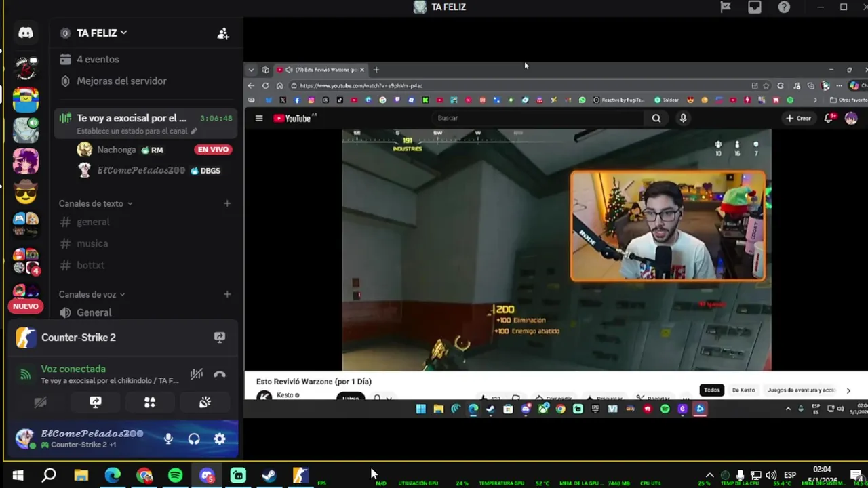868x488 pixels.
Task: Select the purple anime avatar server
Action: pos(26,161)
